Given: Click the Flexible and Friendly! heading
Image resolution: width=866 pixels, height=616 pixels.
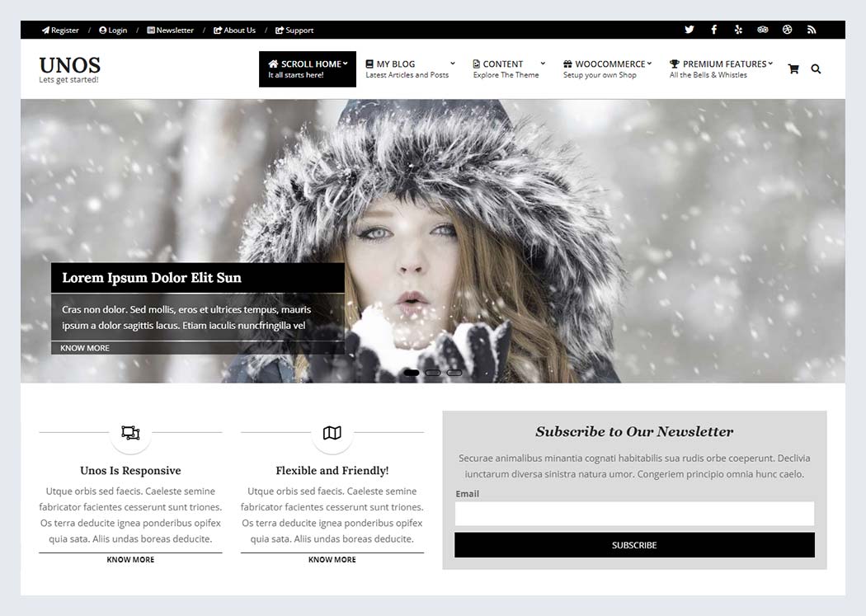Looking at the screenshot, I should 332,470.
